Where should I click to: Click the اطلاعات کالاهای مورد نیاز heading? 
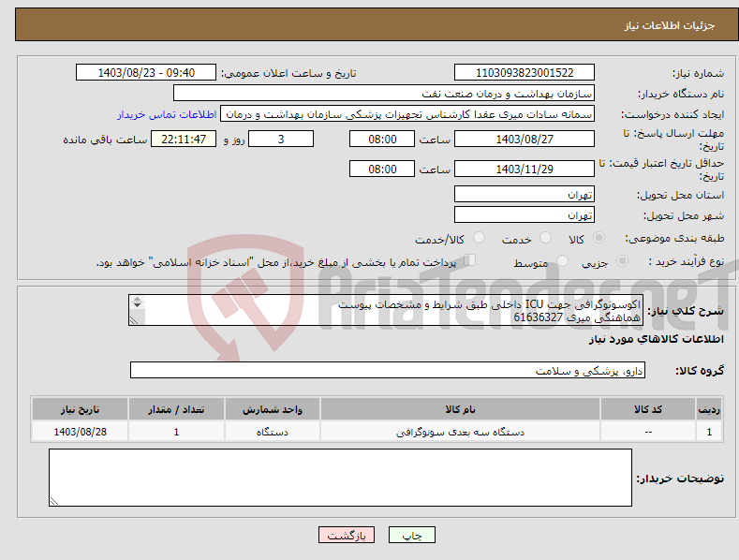click(x=656, y=339)
